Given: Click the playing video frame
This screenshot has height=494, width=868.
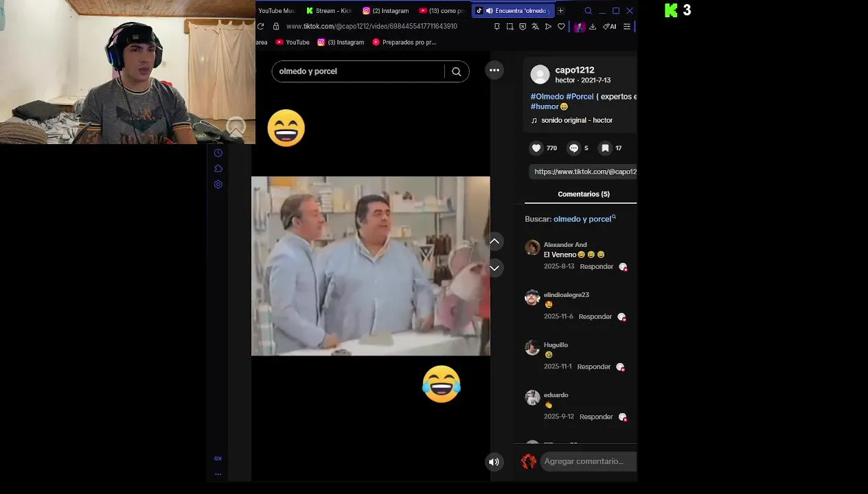Looking at the screenshot, I should (x=371, y=266).
